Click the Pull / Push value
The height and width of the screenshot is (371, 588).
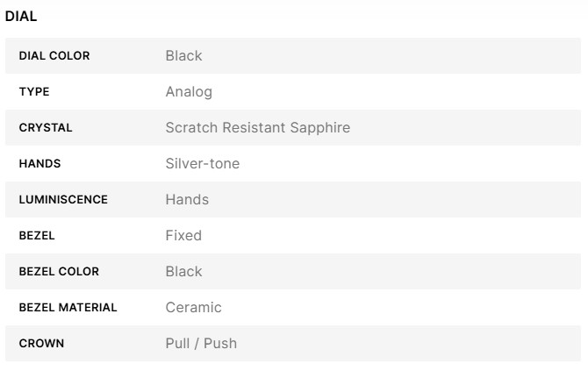coord(201,344)
